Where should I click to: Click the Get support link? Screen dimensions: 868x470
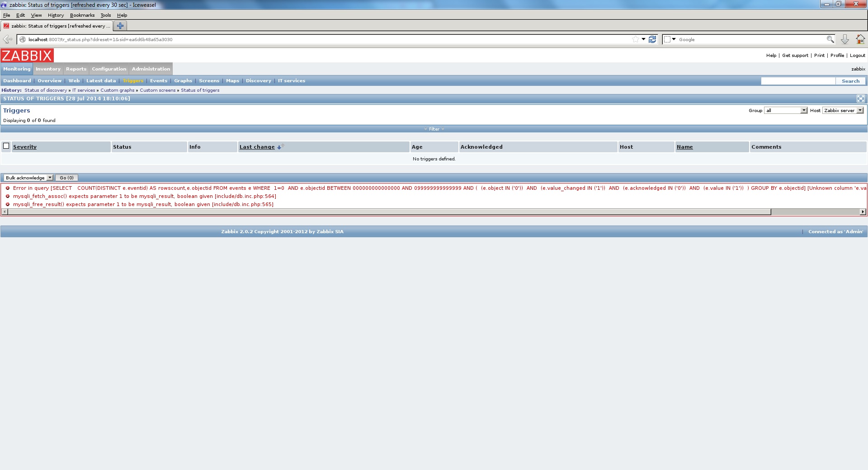pyautogui.click(x=795, y=56)
